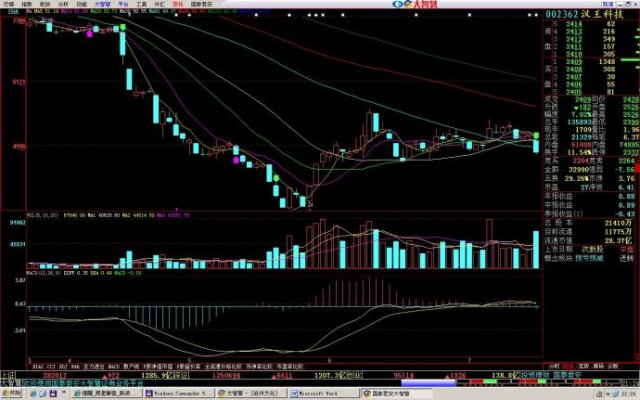Open the 平台 menu

click(123, 4)
